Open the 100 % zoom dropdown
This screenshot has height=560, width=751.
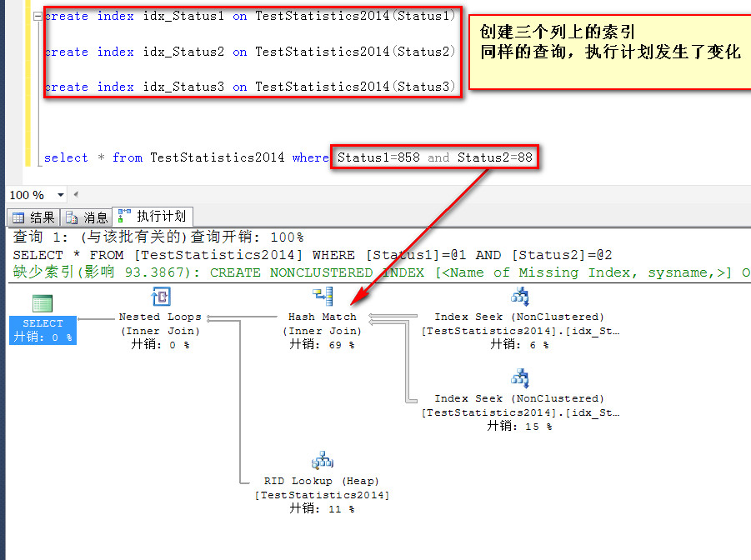point(60,195)
